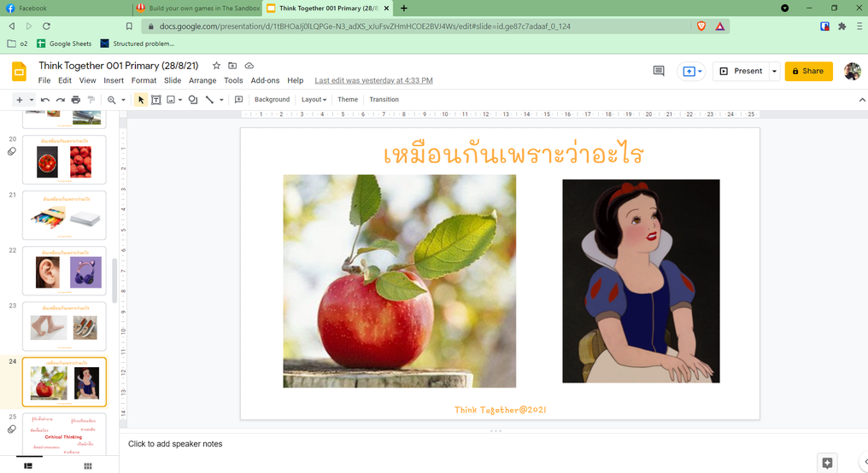Open the Arrange menu
This screenshot has width=868, height=473.
(202, 80)
